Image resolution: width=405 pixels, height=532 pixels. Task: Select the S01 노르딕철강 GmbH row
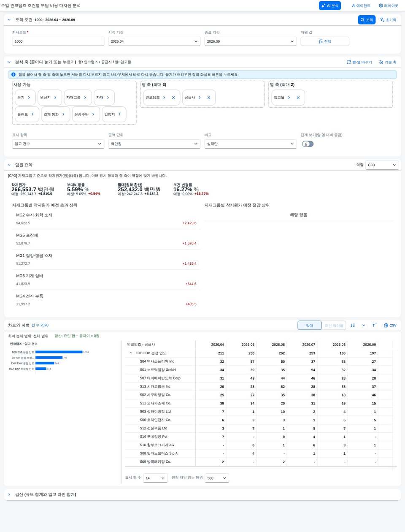click(260, 370)
